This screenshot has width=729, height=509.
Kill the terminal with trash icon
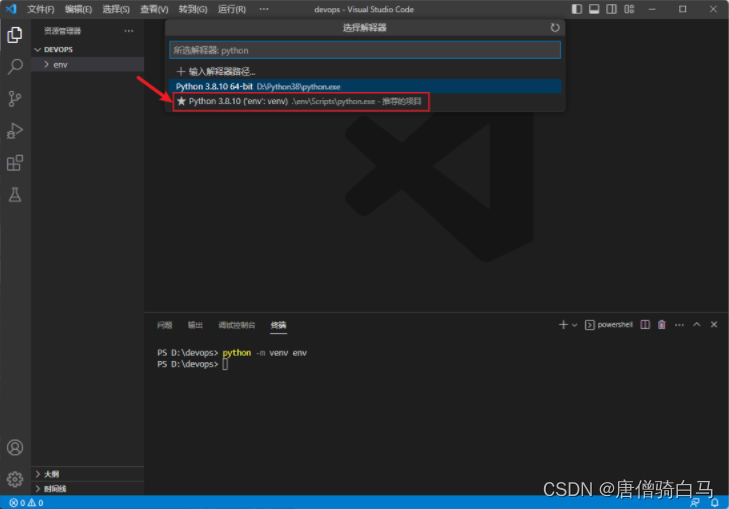(662, 324)
